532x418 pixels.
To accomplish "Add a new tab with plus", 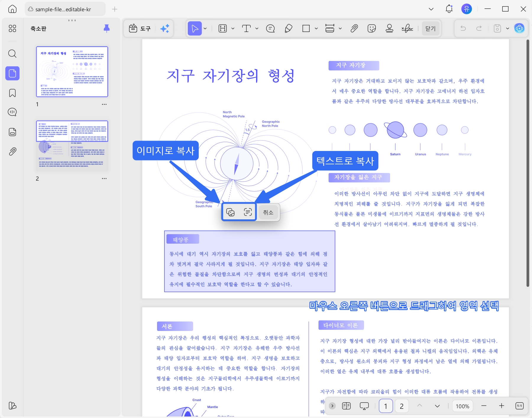I will (x=115, y=9).
